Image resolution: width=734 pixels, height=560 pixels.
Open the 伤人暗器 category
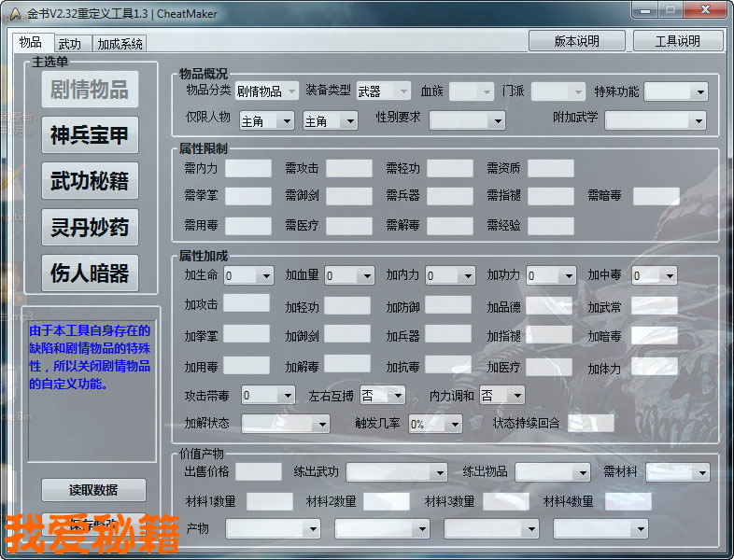pyautogui.click(x=90, y=273)
